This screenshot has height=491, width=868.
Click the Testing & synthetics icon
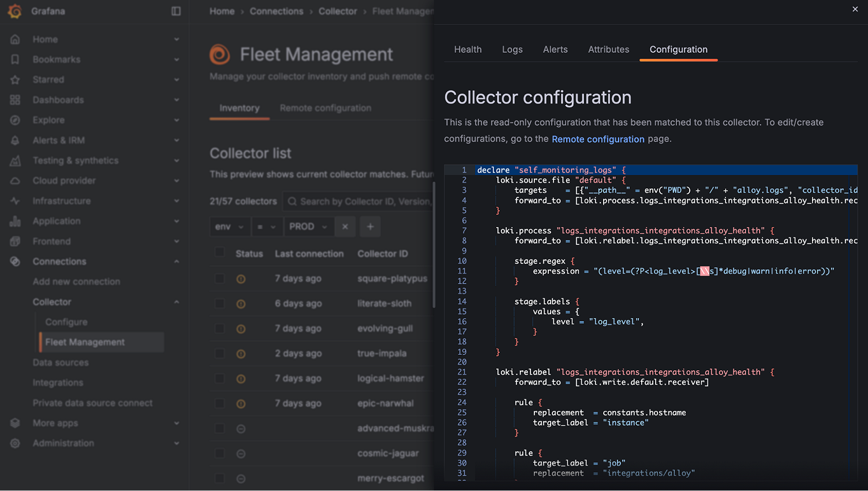pos(16,160)
